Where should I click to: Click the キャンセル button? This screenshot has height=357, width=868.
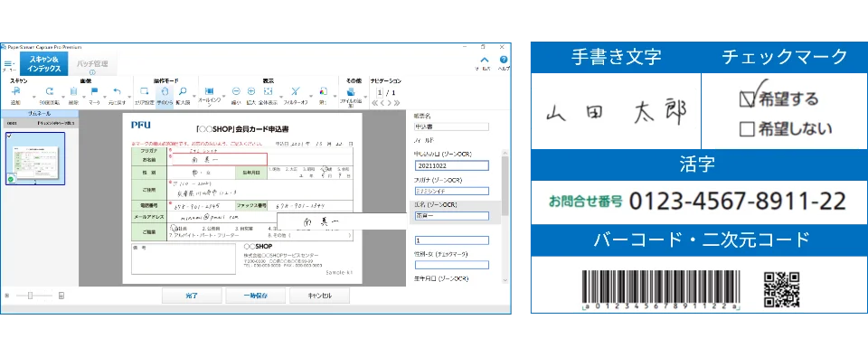[x=319, y=296]
